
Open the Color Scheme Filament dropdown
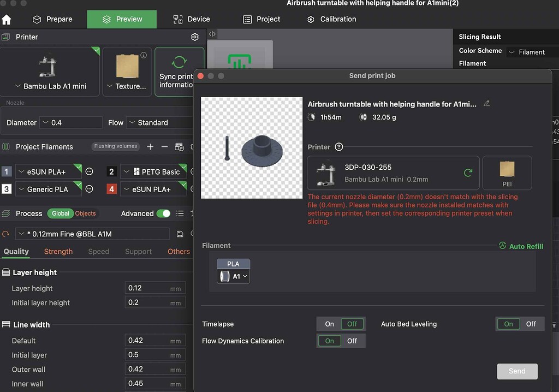pos(533,52)
